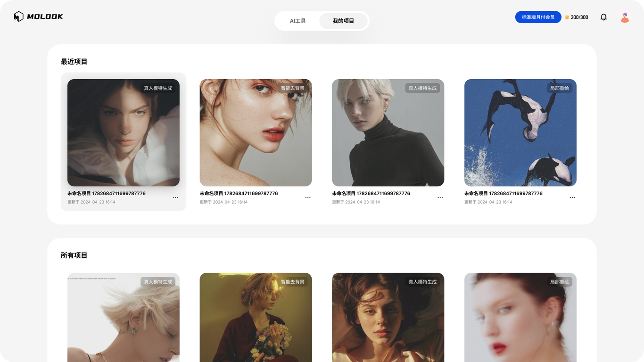Screen dimensions: 644x362
Task: Click update time under first recent project
Action: (x=91, y=202)
